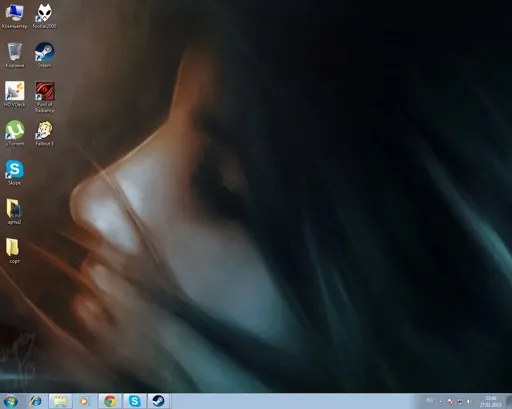This screenshot has width=512, height=409.
Task: Select the uTorrent desktop shortcut
Action: (x=14, y=133)
